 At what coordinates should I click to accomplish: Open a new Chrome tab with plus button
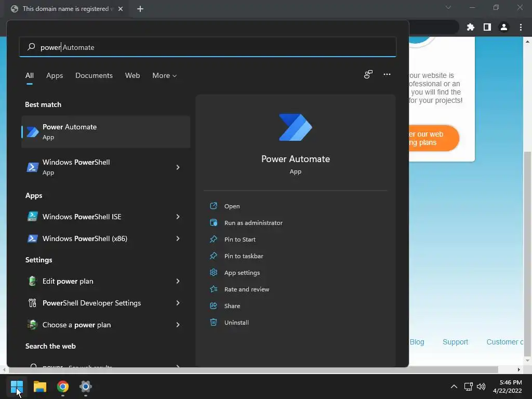(x=140, y=9)
